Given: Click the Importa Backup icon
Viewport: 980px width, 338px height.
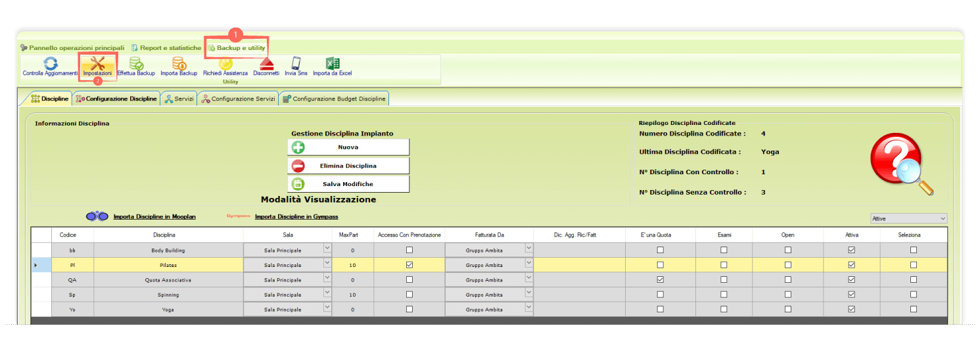Looking at the screenshot, I should pos(179,64).
